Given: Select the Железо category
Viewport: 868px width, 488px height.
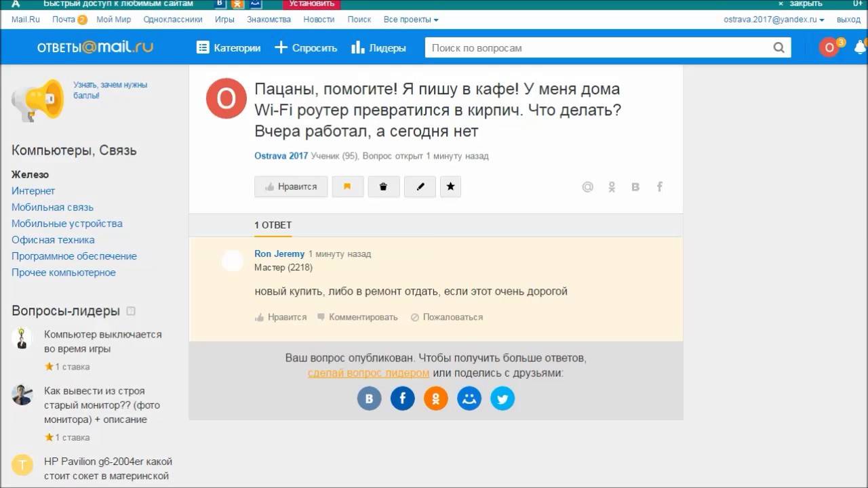Looking at the screenshot, I should tap(30, 174).
